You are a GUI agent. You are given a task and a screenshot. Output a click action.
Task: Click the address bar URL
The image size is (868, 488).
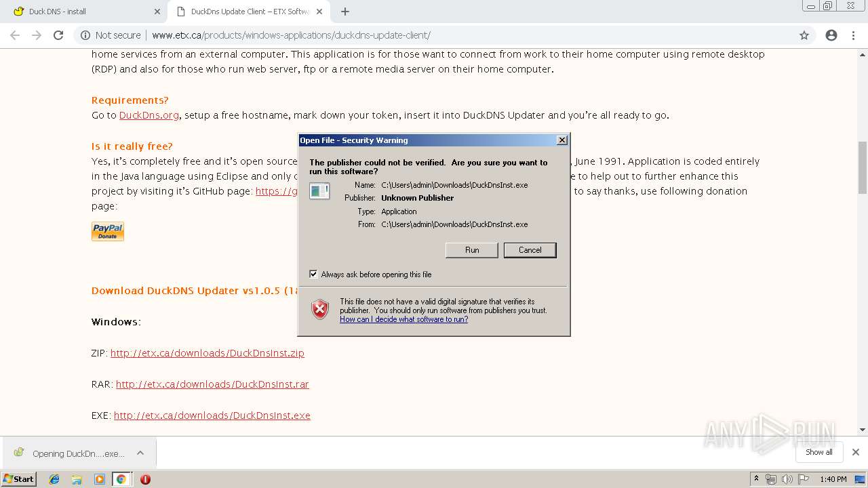click(x=291, y=35)
